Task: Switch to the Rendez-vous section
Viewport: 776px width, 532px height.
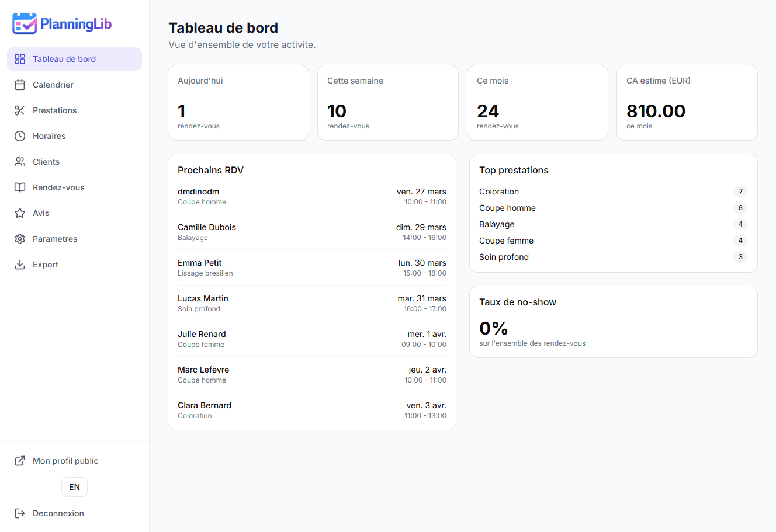Action: [x=58, y=187]
